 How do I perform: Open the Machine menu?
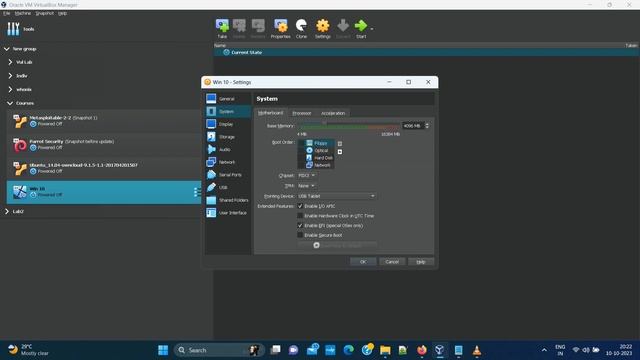22,13
